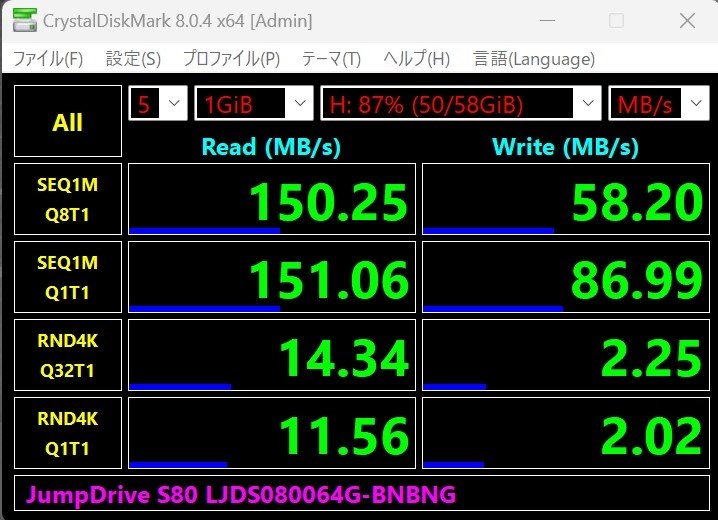Open the 言語(Language) menu
This screenshot has width=718, height=520.
534,59
